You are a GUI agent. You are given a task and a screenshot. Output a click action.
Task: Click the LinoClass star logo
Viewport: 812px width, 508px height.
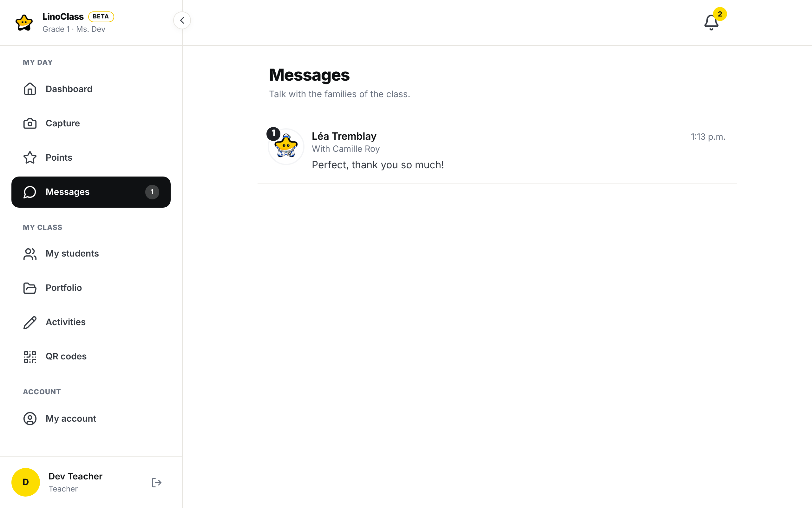(24, 23)
